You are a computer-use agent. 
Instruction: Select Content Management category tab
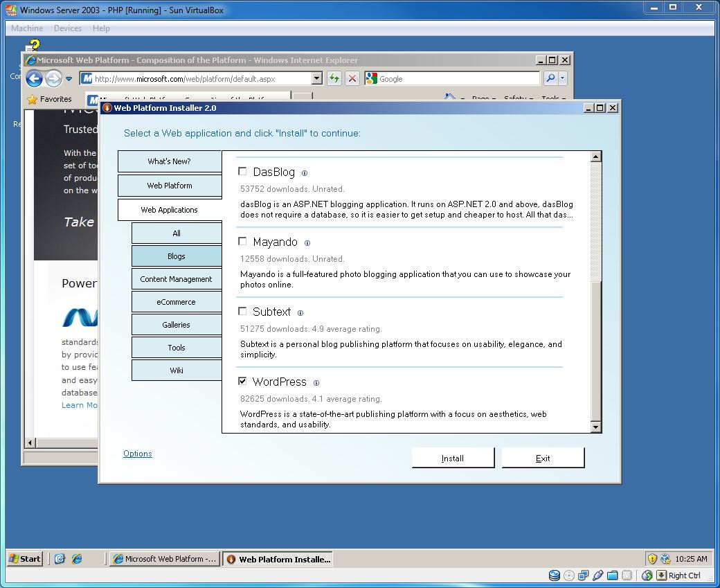tap(177, 279)
